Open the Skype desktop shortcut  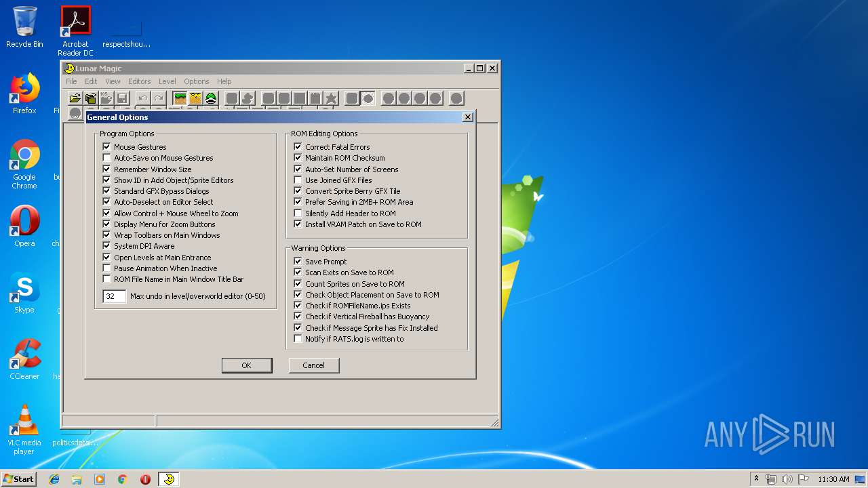click(24, 293)
